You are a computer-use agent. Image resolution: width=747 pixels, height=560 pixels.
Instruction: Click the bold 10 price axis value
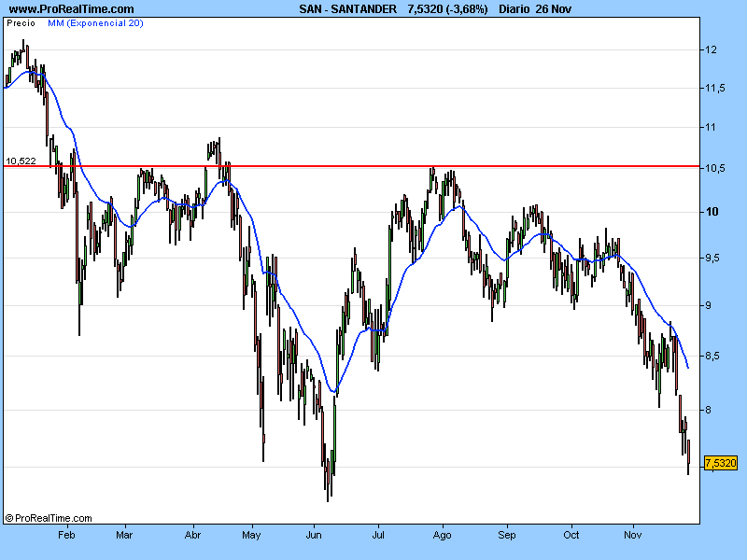pos(712,212)
